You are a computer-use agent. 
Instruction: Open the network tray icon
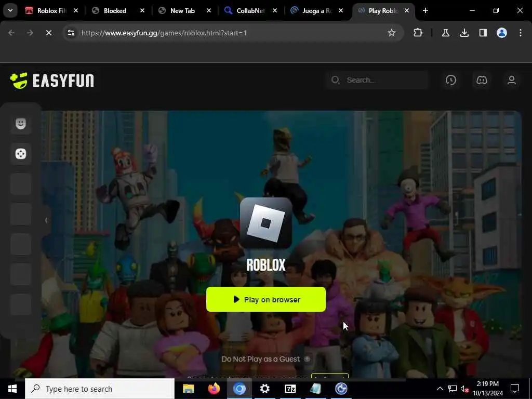click(x=453, y=389)
